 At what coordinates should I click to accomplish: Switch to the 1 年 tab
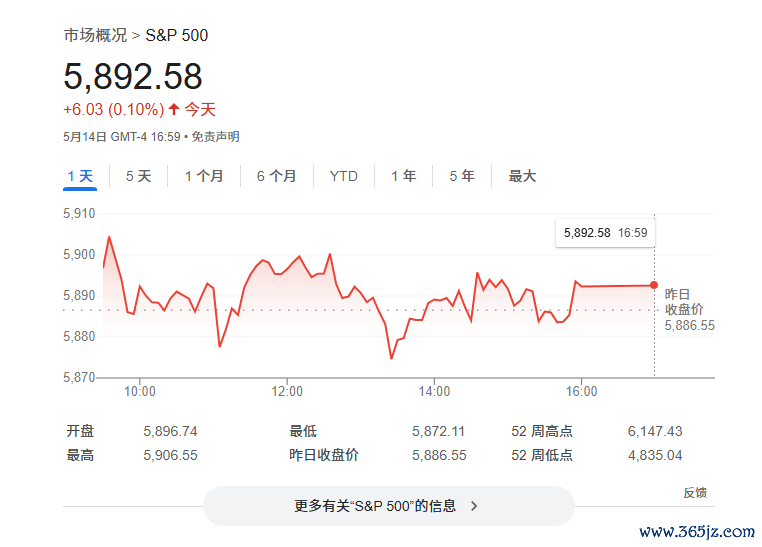pyautogui.click(x=404, y=176)
